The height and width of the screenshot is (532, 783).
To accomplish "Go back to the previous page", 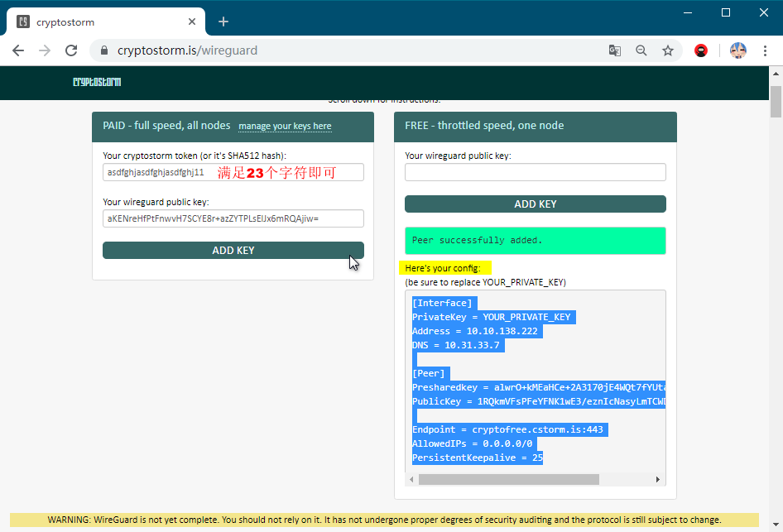I will pyautogui.click(x=18, y=50).
